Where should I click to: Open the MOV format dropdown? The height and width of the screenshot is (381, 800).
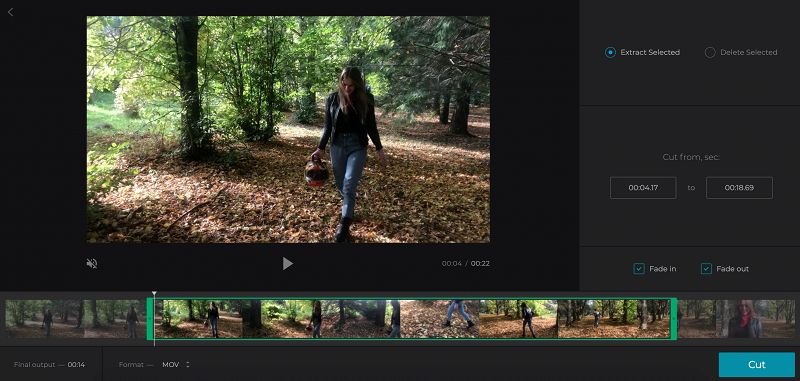[x=176, y=365]
